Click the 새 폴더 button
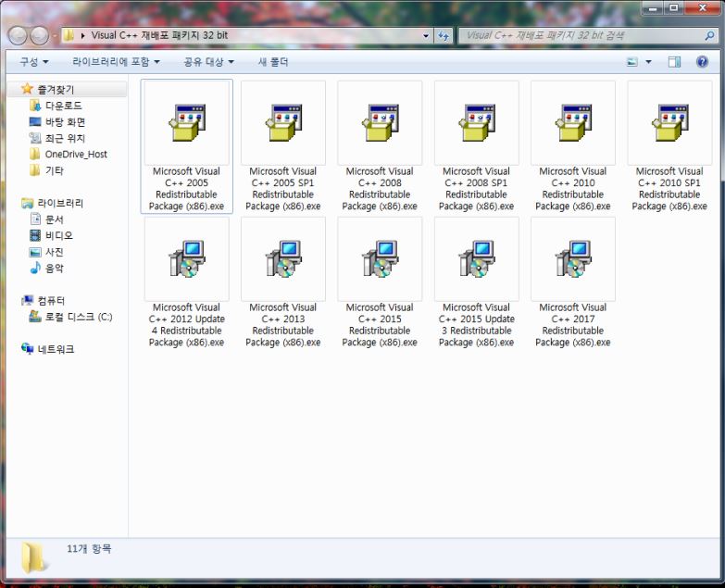725x588 pixels. pos(273,62)
